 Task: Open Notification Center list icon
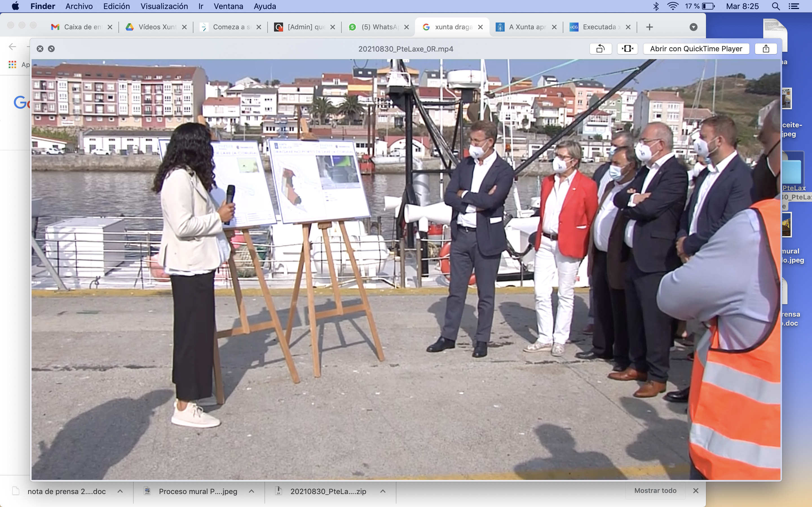[x=794, y=6]
